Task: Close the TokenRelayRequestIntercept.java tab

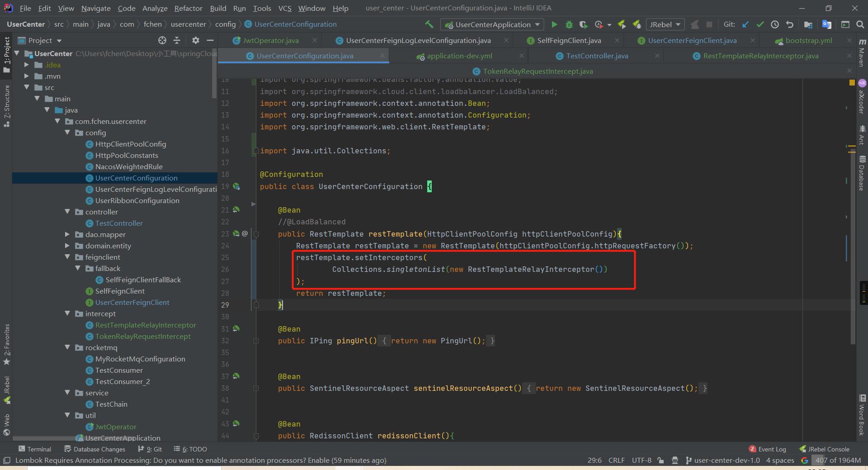Action: click(849, 71)
